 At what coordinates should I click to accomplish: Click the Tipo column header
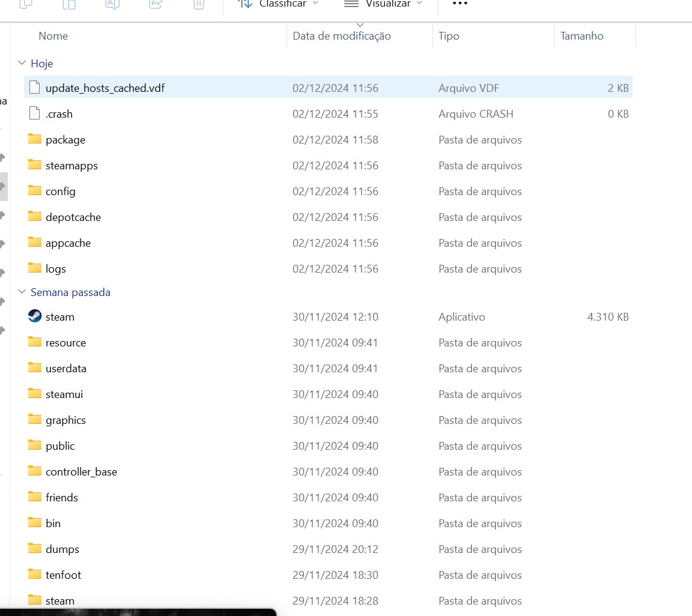(449, 36)
